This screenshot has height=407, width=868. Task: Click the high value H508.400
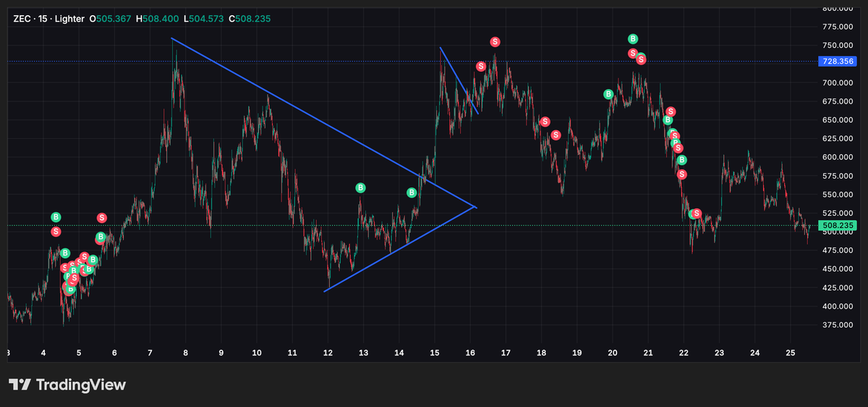tap(157, 19)
